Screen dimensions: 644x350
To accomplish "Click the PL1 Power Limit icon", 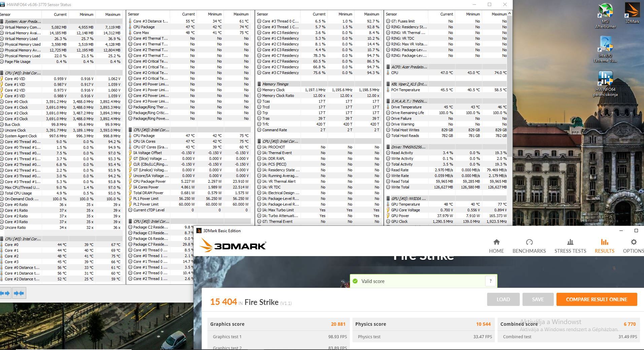I will click(130, 199).
